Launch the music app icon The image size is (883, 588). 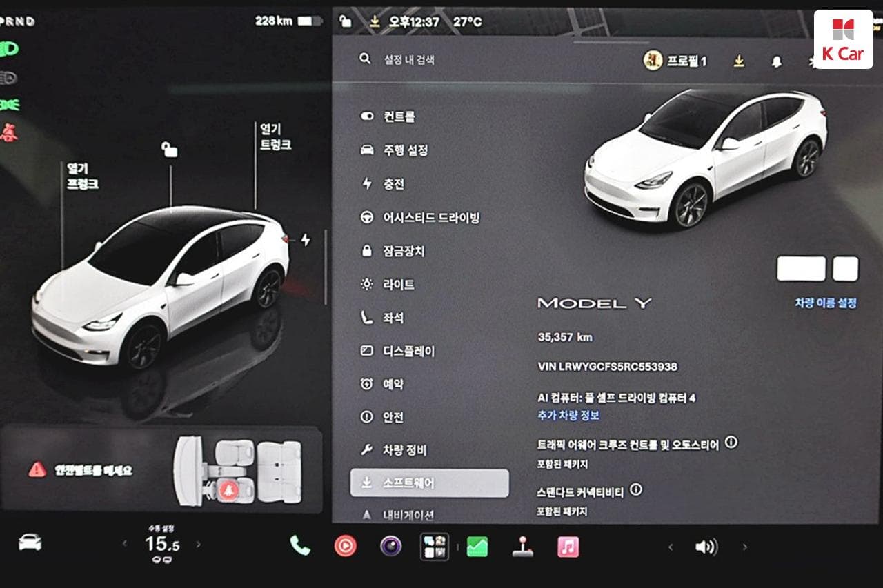point(568,547)
